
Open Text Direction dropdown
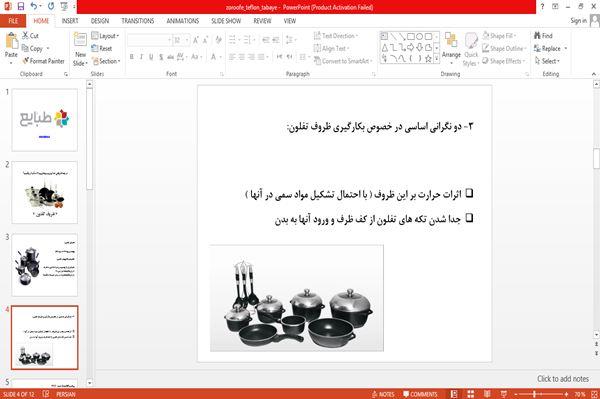point(336,36)
